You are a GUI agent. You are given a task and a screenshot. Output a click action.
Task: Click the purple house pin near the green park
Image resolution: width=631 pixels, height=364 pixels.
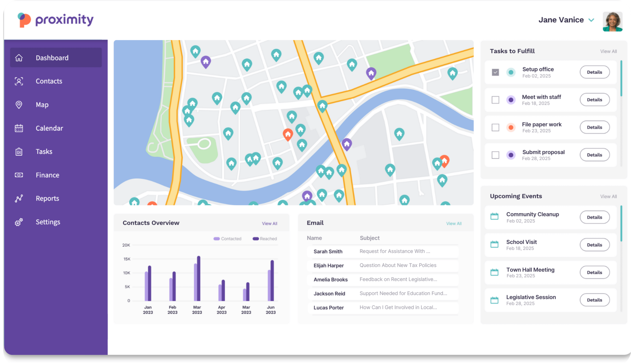point(371,74)
